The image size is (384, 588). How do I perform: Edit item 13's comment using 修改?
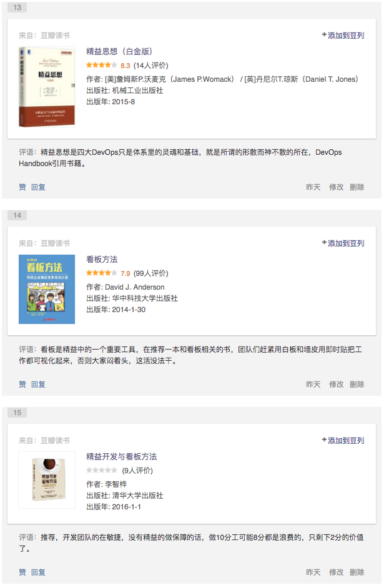[336, 187]
